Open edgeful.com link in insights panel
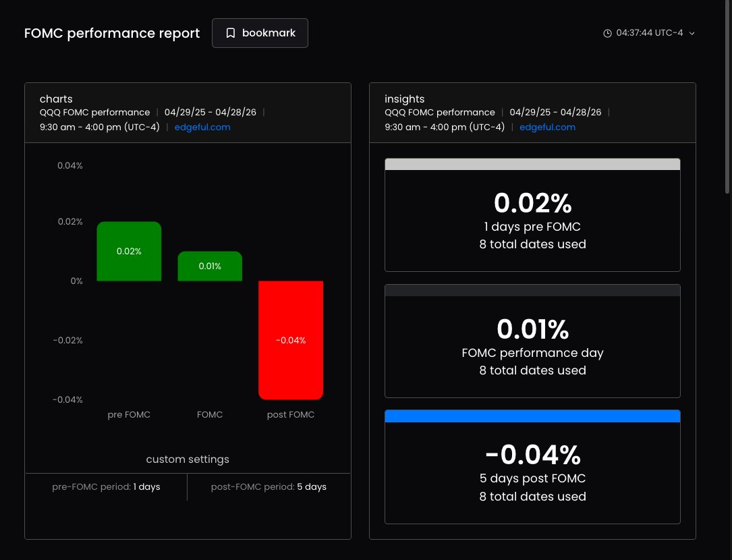 tap(547, 127)
